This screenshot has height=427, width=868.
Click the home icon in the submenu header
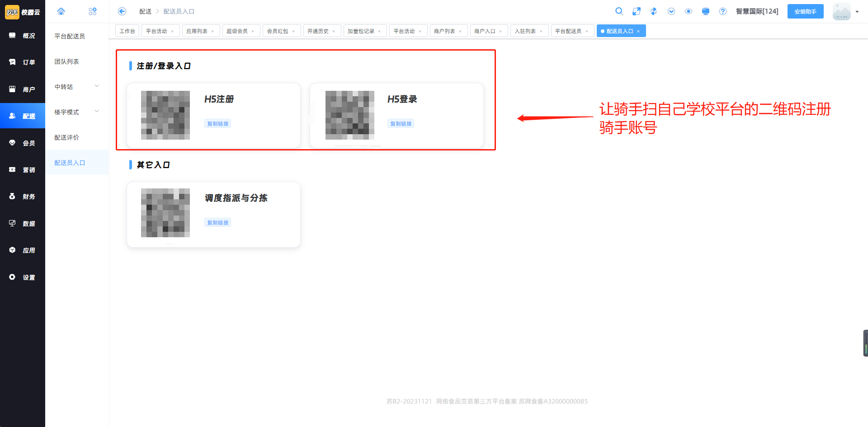[x=61, y=11]
